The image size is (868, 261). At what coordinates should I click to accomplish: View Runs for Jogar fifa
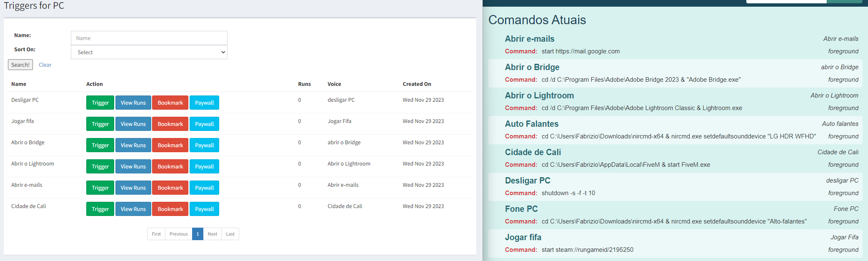coord(133,124)
